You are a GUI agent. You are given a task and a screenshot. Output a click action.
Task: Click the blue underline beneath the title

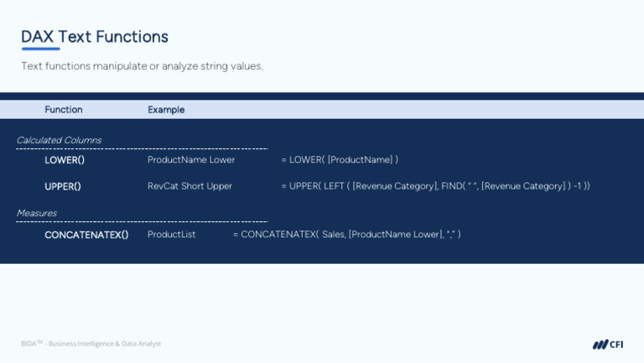click(x=40, y=49)
